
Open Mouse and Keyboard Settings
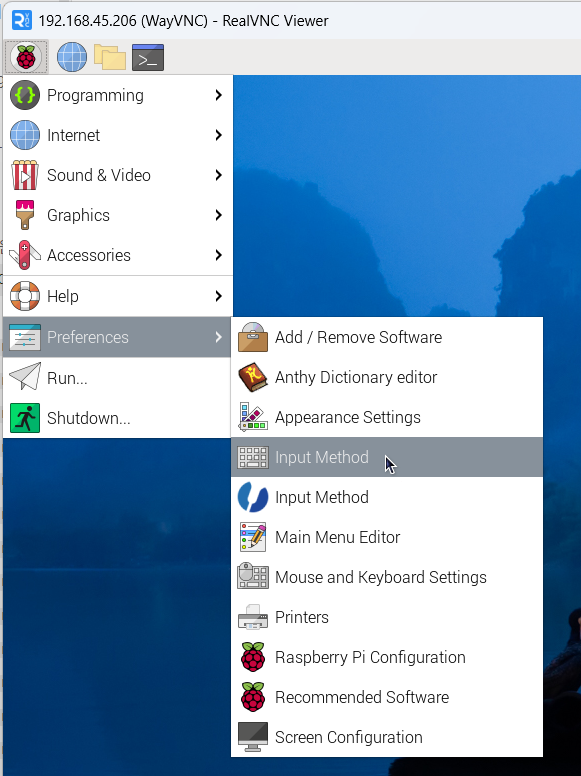pyautogui.click(x=387, y=577)
